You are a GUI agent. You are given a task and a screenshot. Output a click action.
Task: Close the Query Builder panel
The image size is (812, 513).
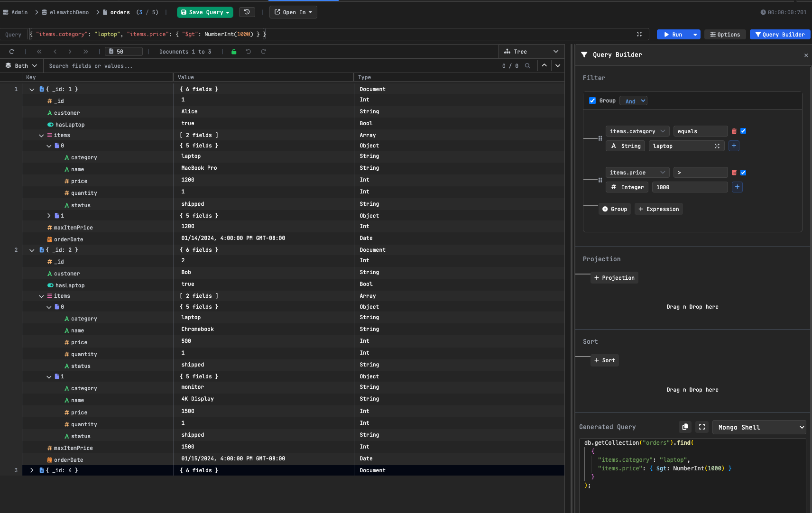pos(806,55)
